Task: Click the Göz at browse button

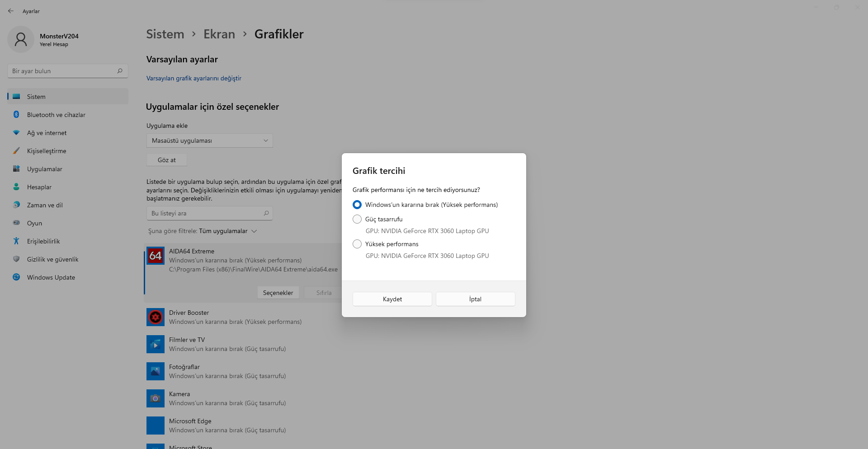Action: tap(167, 160)
